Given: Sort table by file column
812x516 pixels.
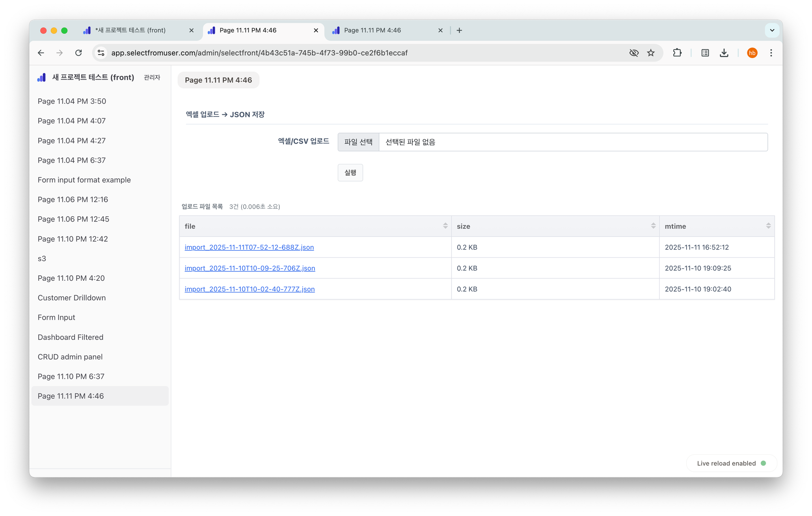Looking at the screenshot, I should click(x=445, y=226).
